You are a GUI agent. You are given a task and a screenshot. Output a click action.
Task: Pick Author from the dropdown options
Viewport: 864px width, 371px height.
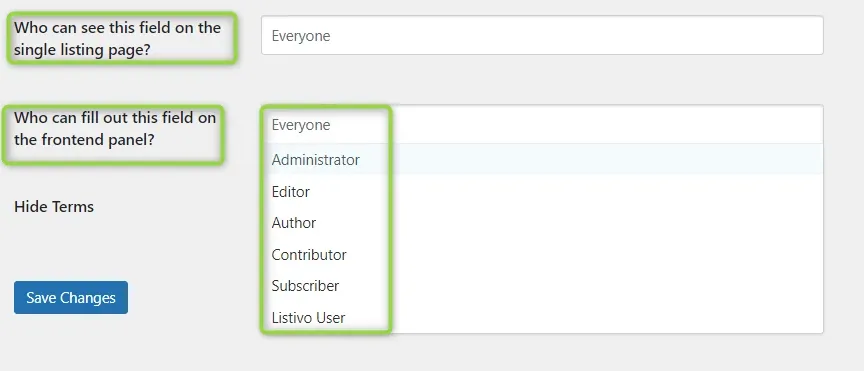click(542, 223)
